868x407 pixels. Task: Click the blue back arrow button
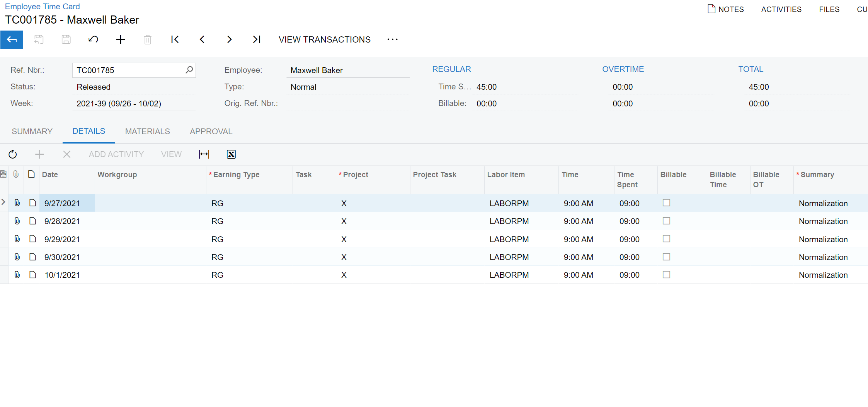(x=12, y=39)
